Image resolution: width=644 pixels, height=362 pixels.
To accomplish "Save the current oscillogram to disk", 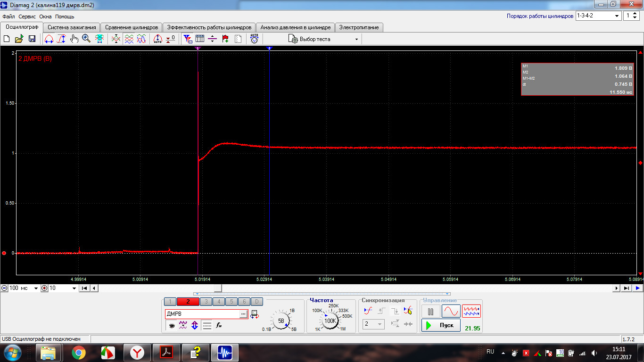I will pyautogui.click(x=32, y=39).
